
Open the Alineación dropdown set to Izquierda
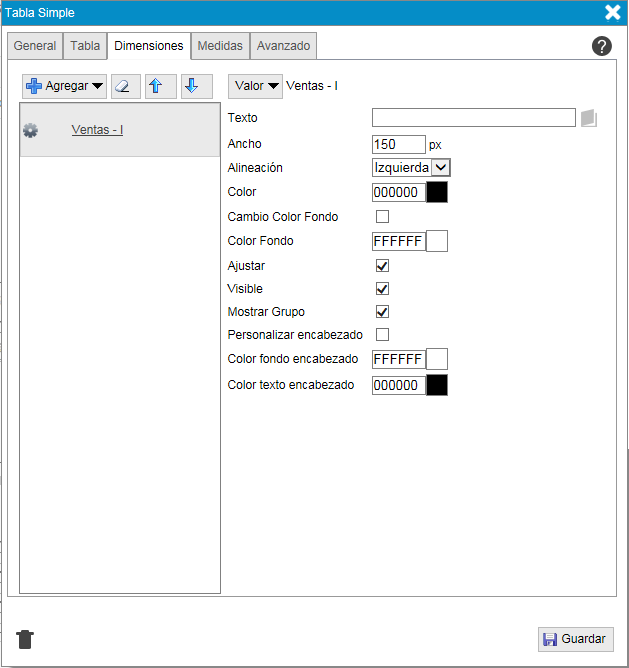[411, 168]
